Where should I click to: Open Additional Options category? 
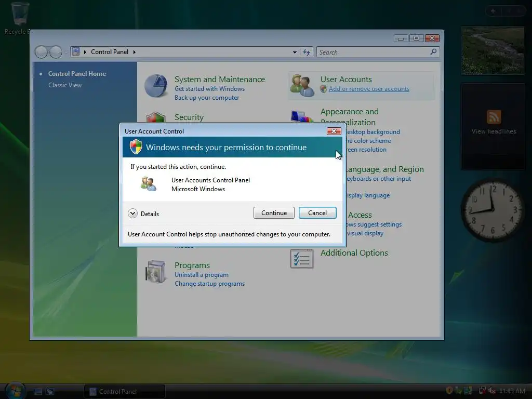click(354, 253)
